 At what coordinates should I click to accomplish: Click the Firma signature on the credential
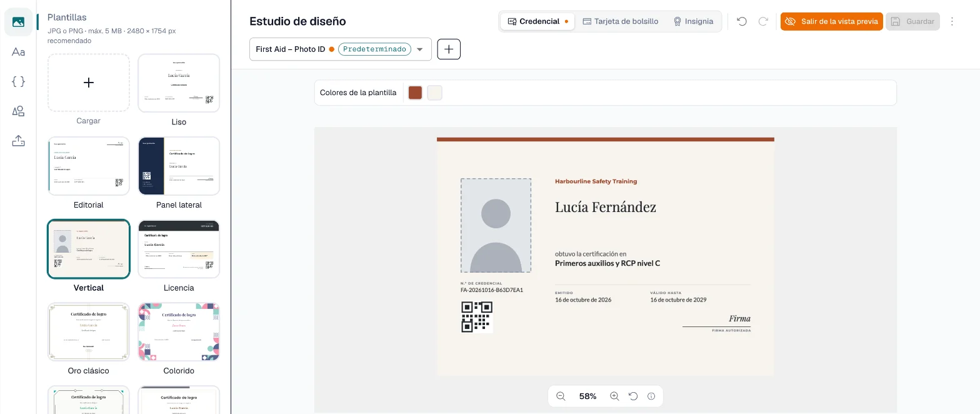[x=739, y=318]
